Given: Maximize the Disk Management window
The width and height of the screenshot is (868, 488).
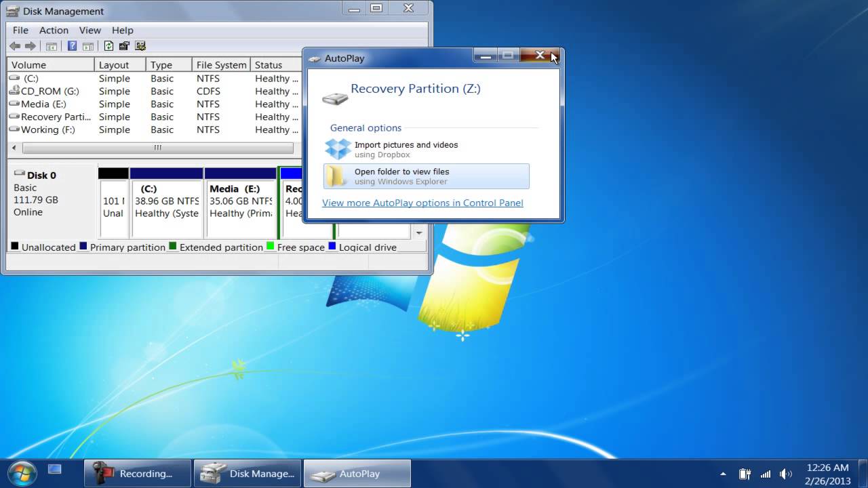Looking at the screenshot, I should 377,8.
